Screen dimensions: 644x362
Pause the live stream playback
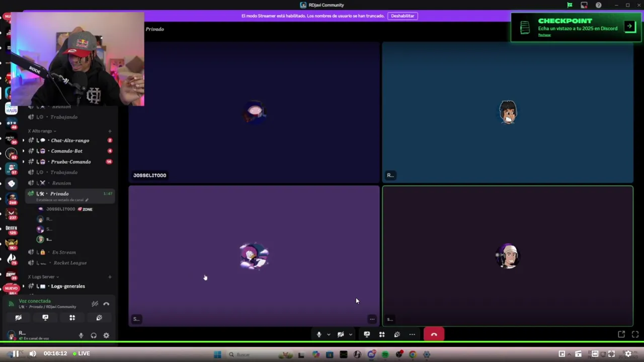16,353
